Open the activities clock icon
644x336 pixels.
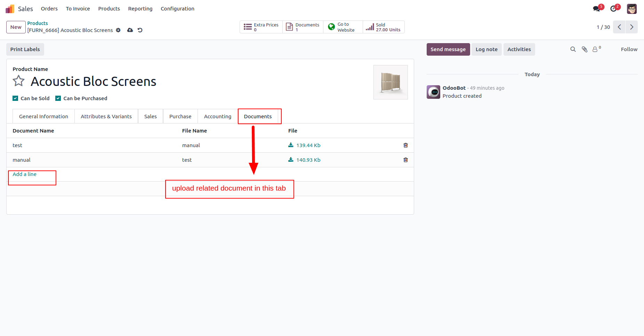[613, 9]
